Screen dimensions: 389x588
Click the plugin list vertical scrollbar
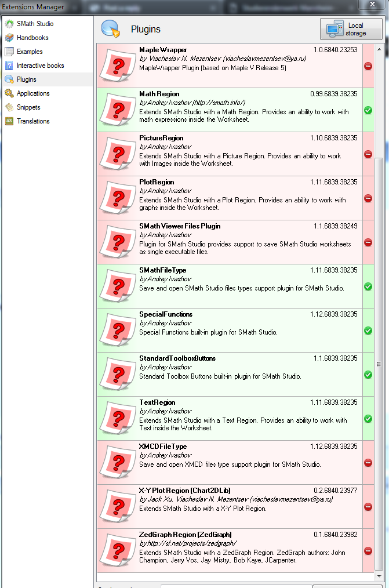[x=379, y=364]
